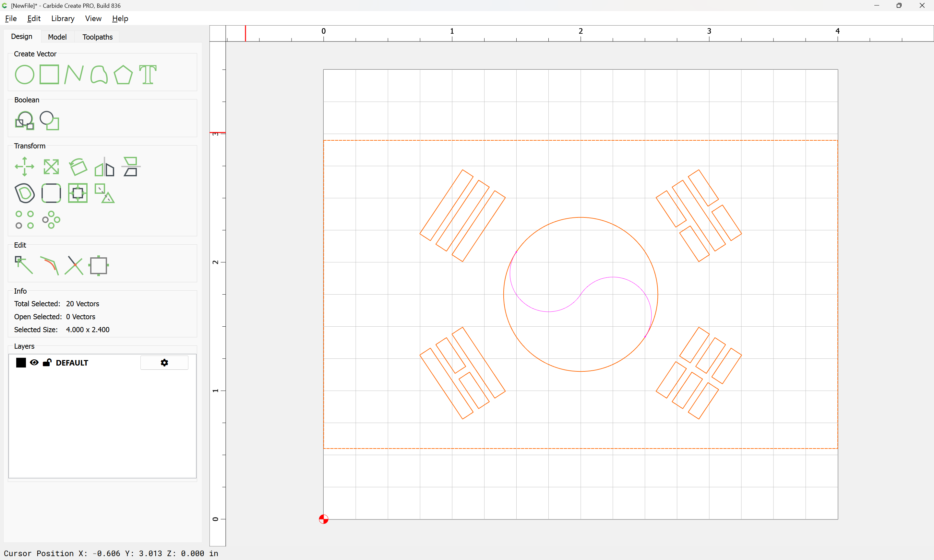The image size is (934, 560).
Task: Toggle visibility of DEFAULT layer
Action: tap(34, 362)
